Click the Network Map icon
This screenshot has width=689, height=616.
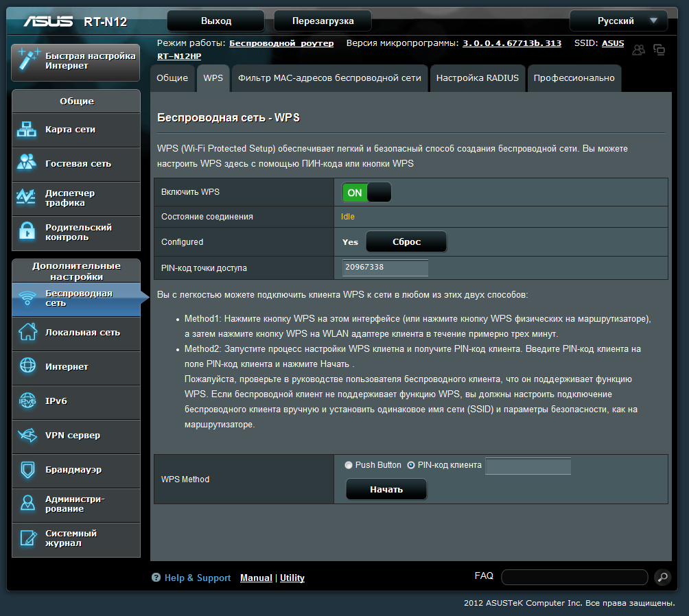click(27, 129)
